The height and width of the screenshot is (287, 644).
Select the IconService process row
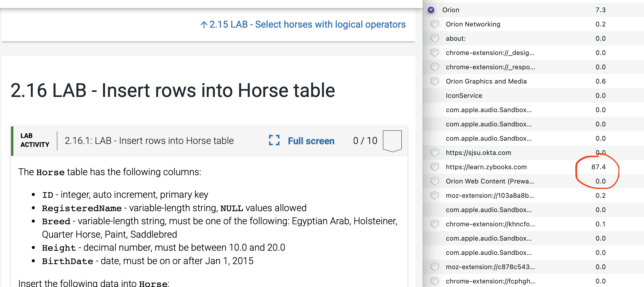click(533, 95)
